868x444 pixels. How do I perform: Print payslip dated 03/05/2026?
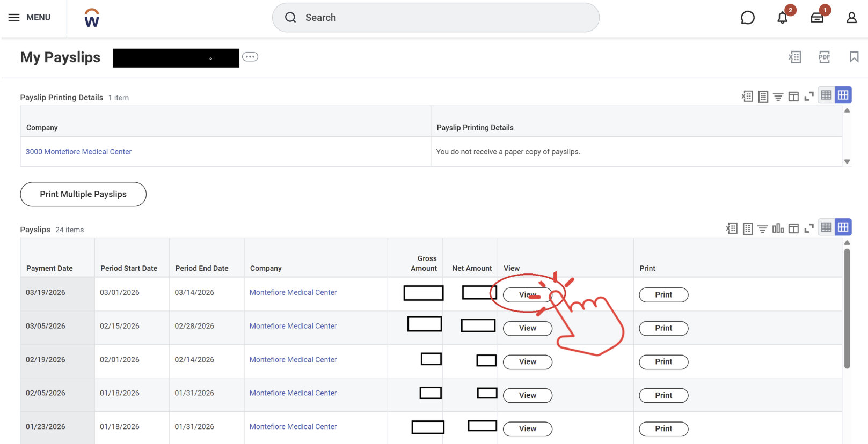click(663, 328)
